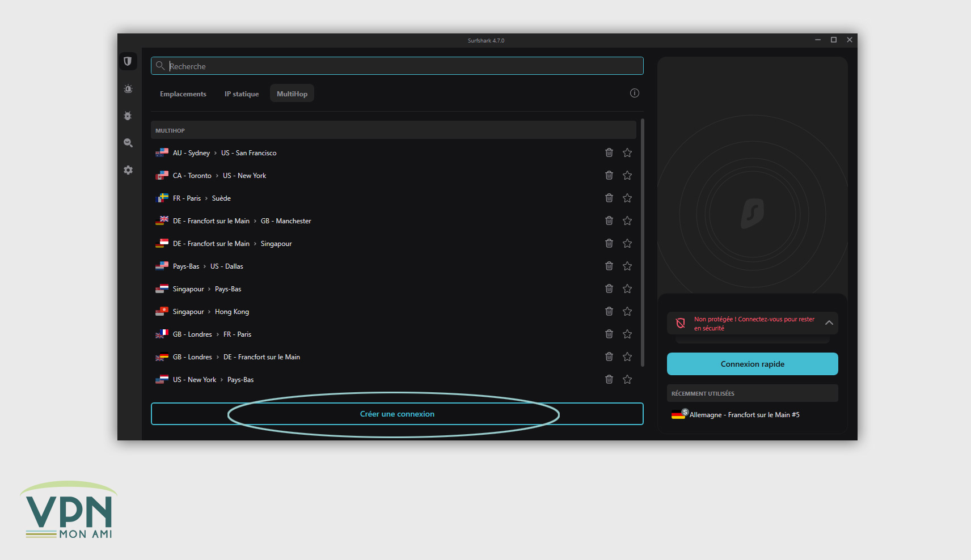
Task: Delete the GB - Londres to FR - Paris connection
Action: coord(609,334)
